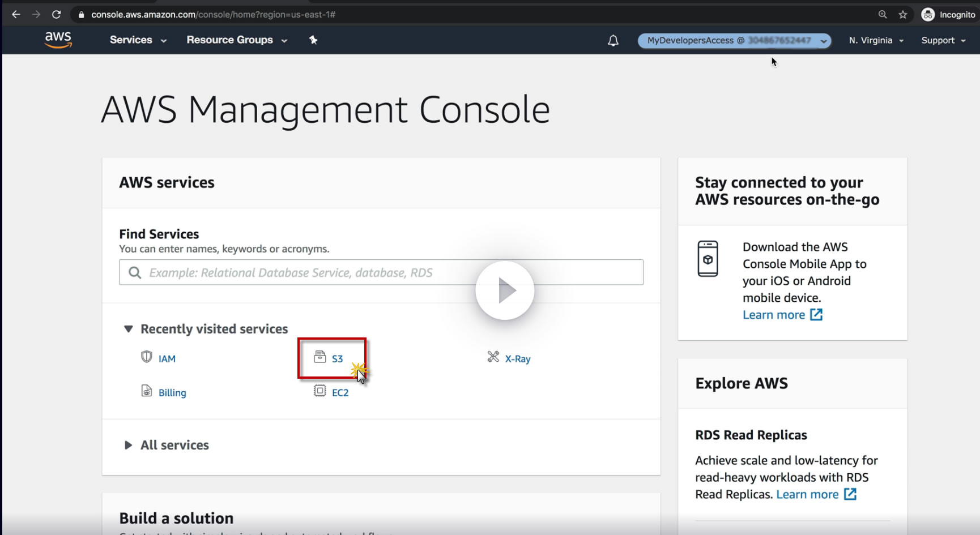Open Learn more about the mobile app
Image resolution: width=980 pixels, height=535 pixels.
[782, 315]
